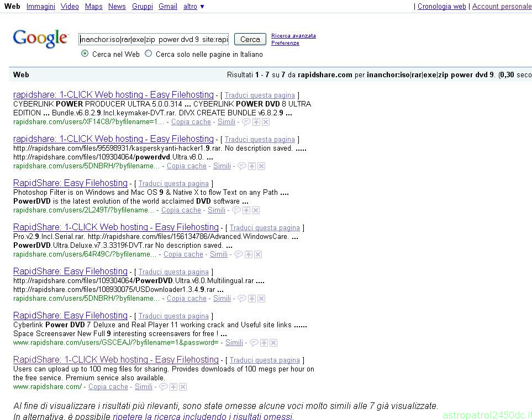Remove the www.rapidshare.com/ result with the X icon
The image size is (532, 420).
point(183,387)
